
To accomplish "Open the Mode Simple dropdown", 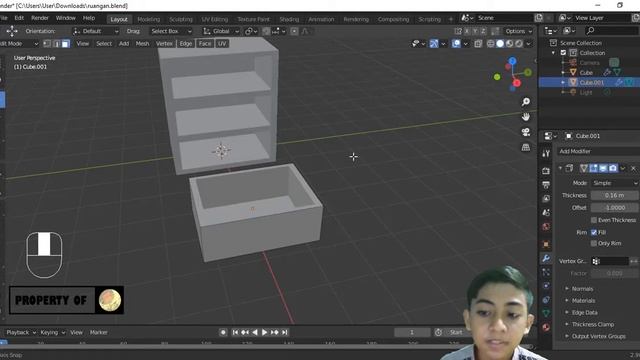I will [x=615, y=183].
